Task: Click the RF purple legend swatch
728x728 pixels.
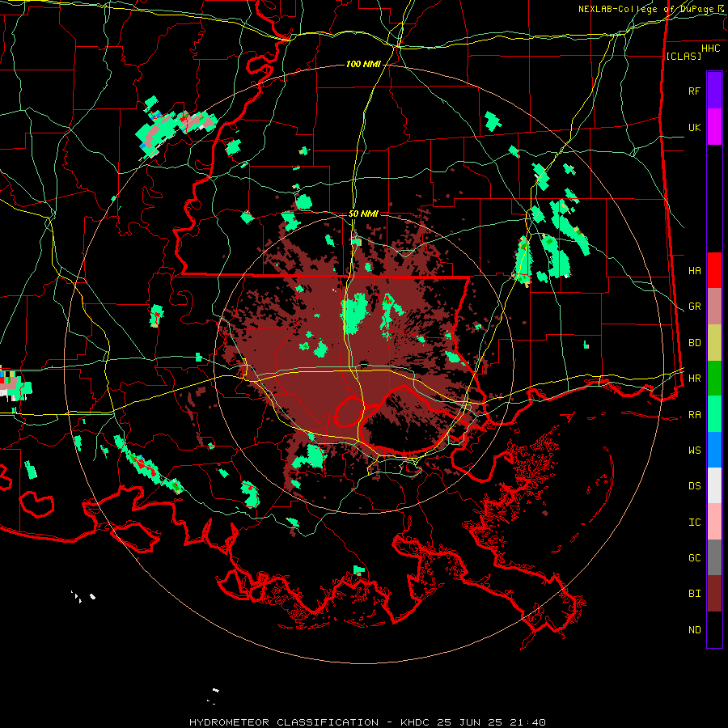Action: coord(714,91)
